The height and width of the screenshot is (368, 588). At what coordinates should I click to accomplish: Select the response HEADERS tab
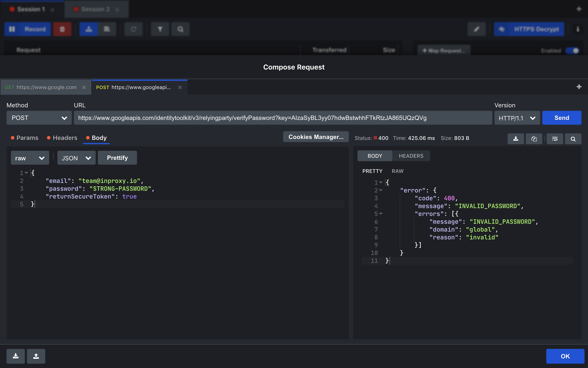[x=411, y=156]
